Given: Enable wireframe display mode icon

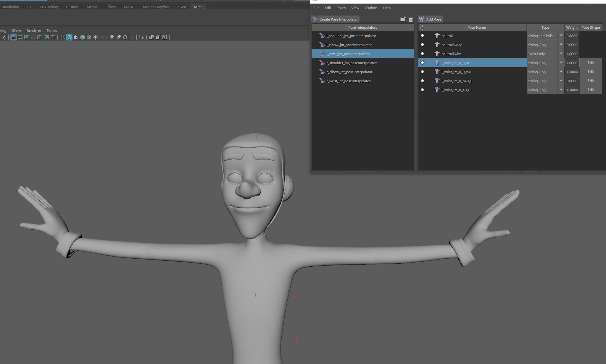Looking at the screenshot, I should coord(63,37).
